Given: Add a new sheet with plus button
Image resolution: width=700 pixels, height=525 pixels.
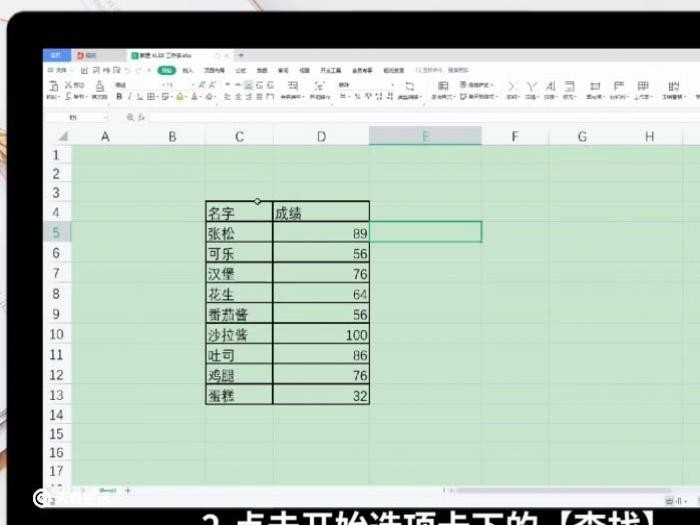Looking at the screenshot, I should pos(127,490).
